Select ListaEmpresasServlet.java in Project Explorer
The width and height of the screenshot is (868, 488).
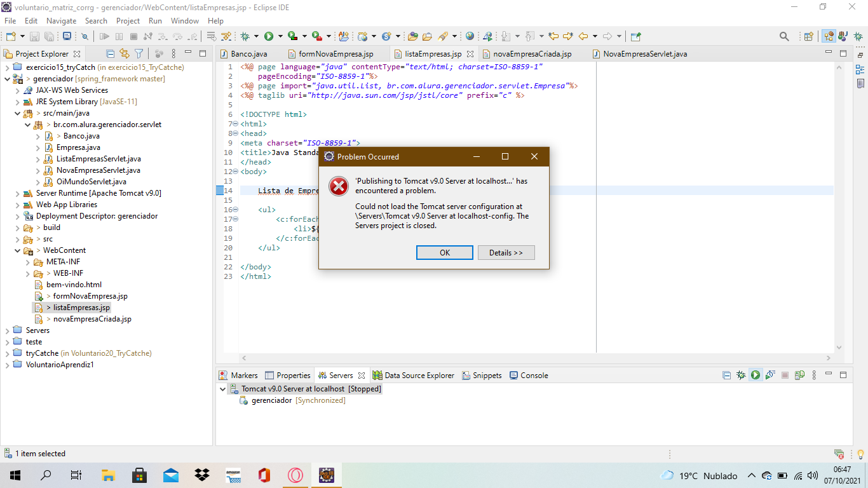(98, 159)
